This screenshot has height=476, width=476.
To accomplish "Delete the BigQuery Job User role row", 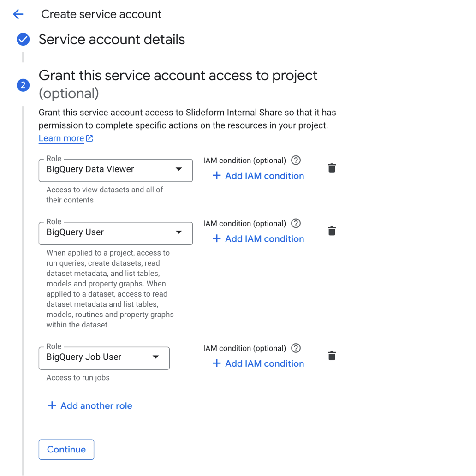I will 332,356.
